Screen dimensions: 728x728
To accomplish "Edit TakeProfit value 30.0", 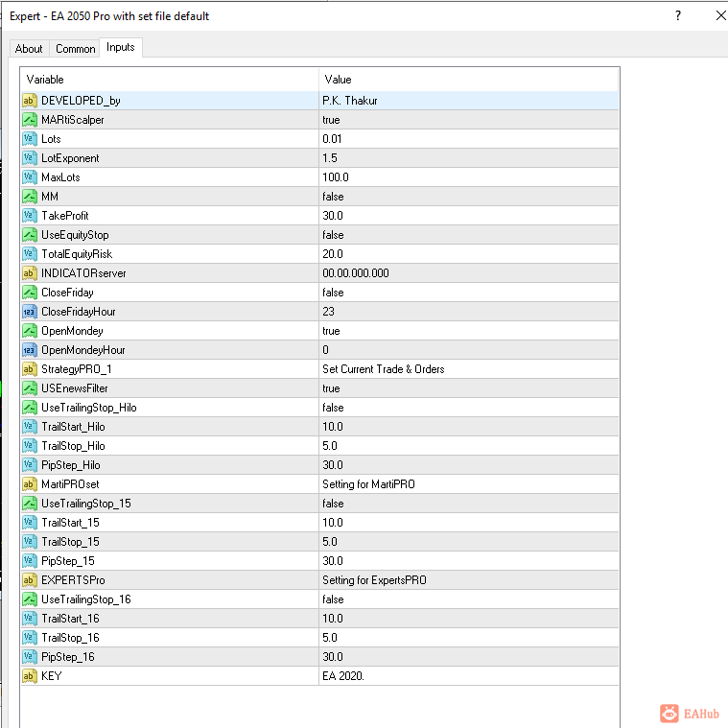I will 468,216.
